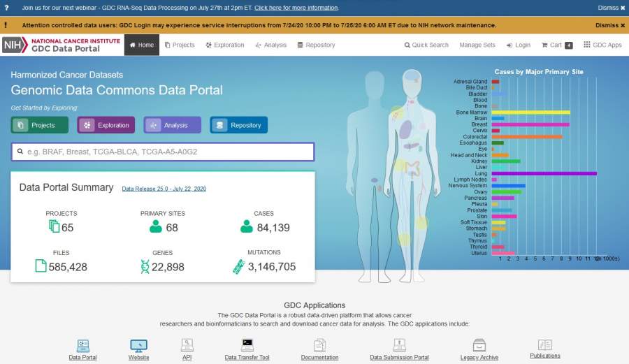629x364 pixels.
Task: Click the 3,146,705 mutations count
Action: coord(272,267)
